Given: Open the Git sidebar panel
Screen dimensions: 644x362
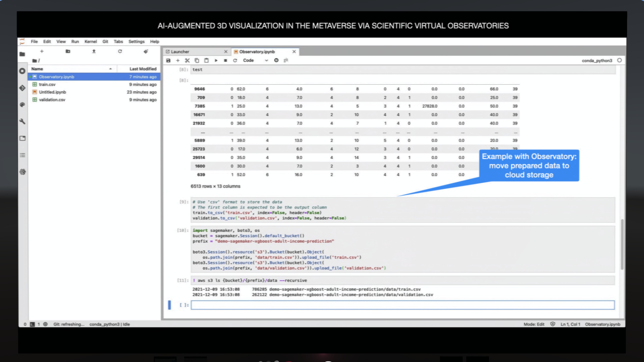Looking at the screenshot, I should [22, 88].
